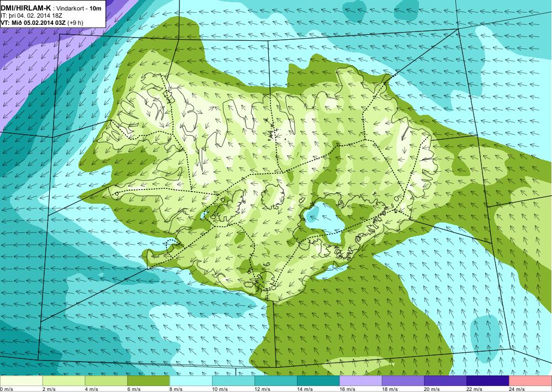
Task: Select the "10 m/s" legend label
Action: pos(220,389)
